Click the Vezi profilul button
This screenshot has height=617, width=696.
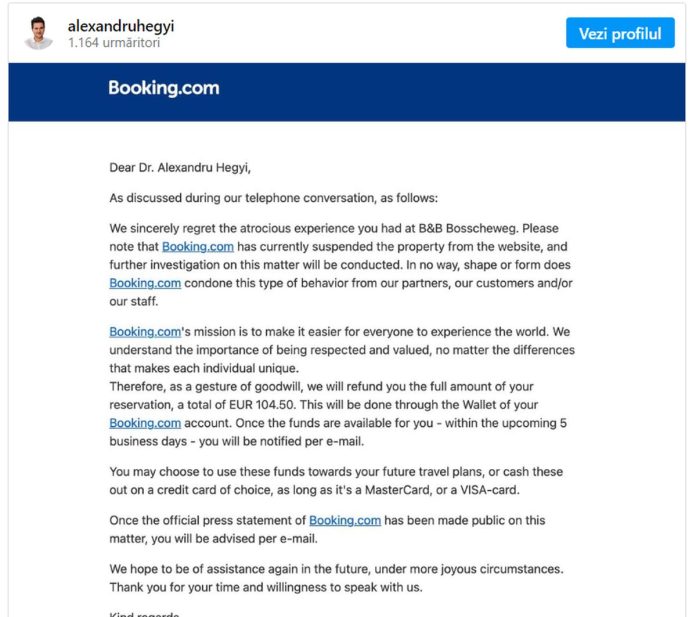point(620,33)
